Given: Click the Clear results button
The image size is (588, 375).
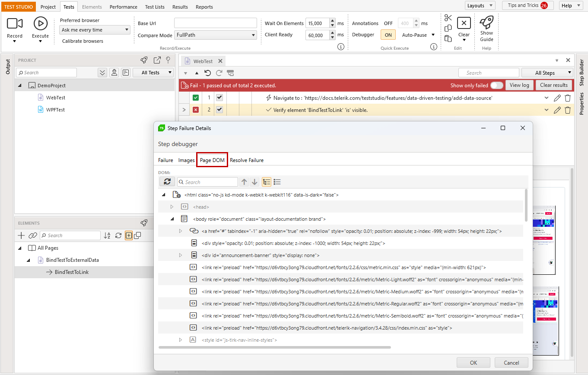Looking at the screenshot, I should click(554, 85).
